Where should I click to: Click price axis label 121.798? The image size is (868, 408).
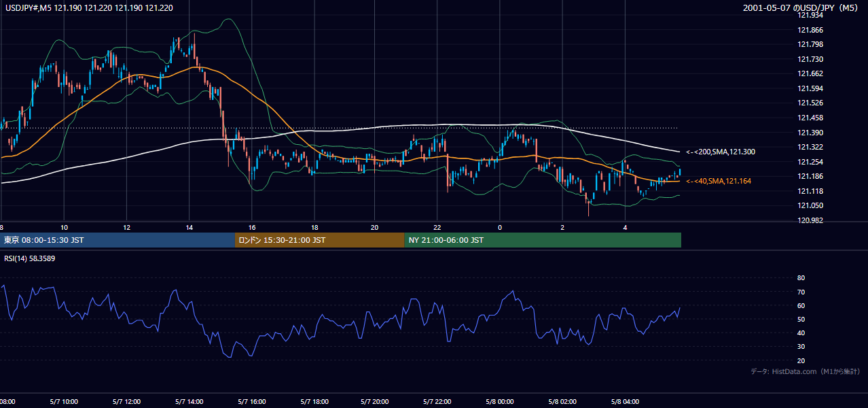coord(809,45)
